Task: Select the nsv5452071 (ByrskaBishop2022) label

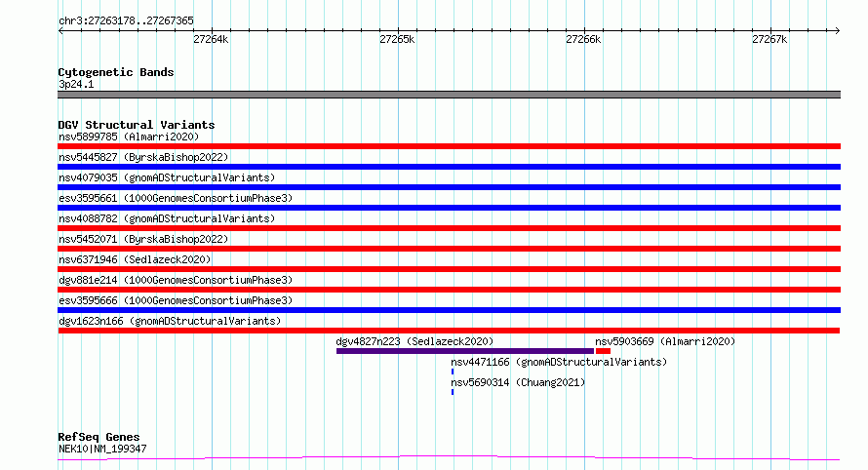Action: pos(143,239)
